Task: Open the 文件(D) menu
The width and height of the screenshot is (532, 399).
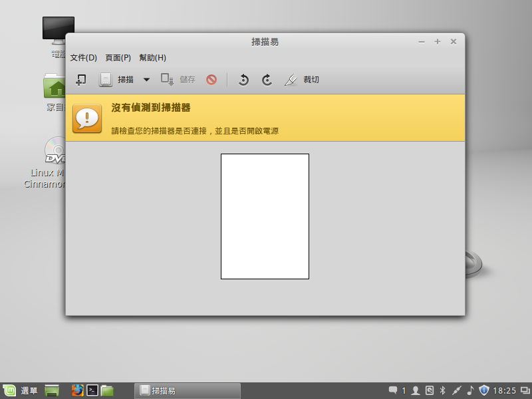Action: coord(84,58)
